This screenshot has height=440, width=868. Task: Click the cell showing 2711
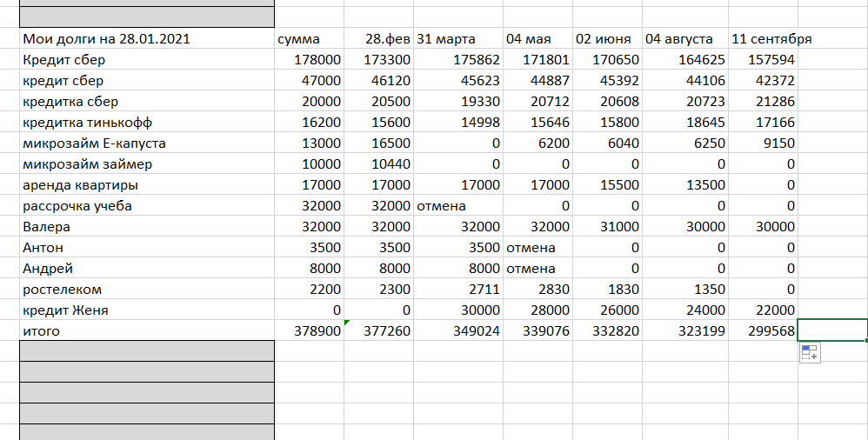(457, 289)
